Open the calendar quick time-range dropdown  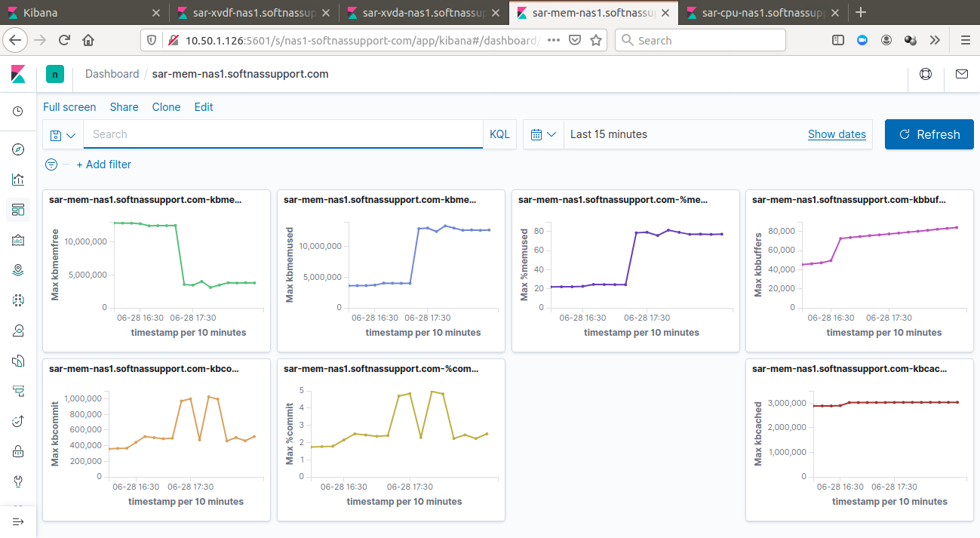(543, 134)
